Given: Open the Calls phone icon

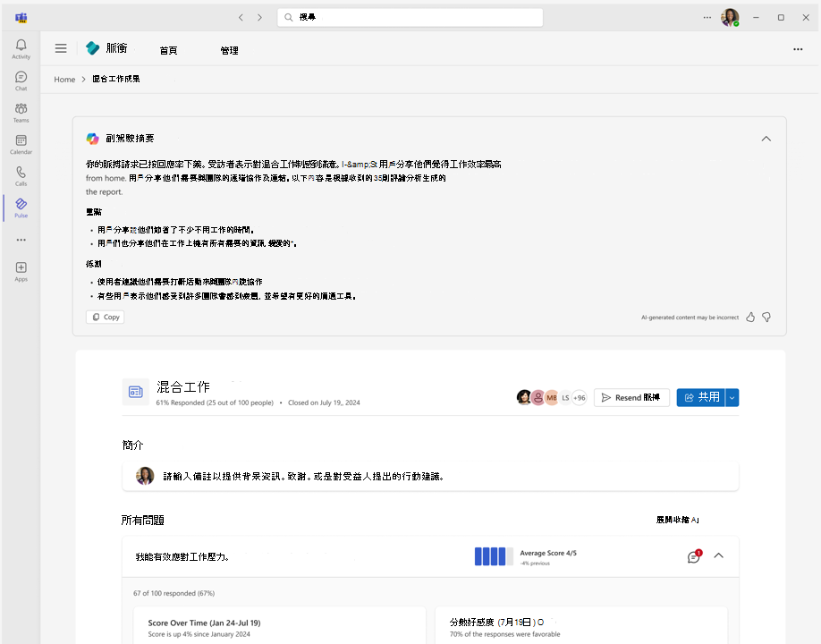Looking at the screenshot, I should click(21, 176).
